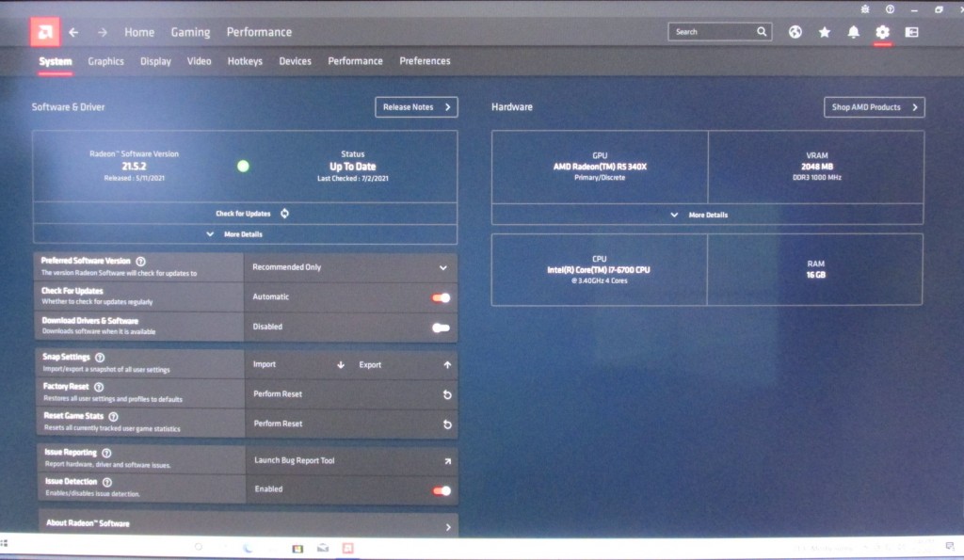
Task: Click Check for Updates
Action: [x=244, y=214]
